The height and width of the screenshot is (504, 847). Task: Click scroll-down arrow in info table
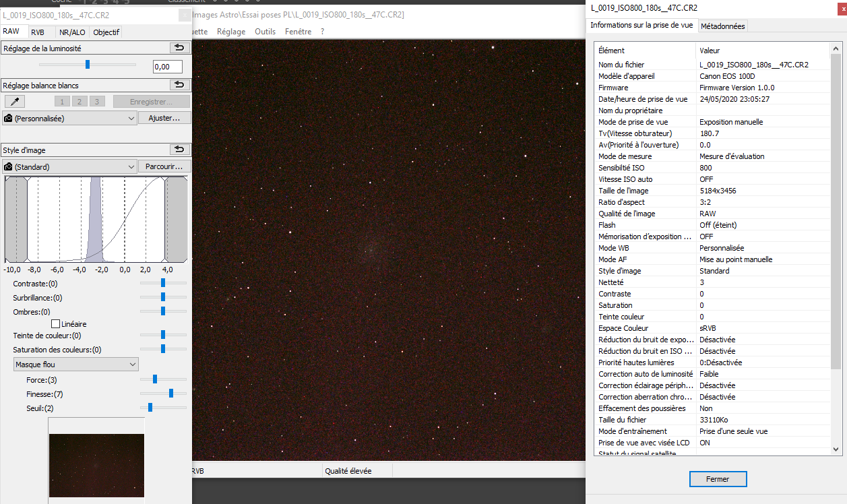pos(836,449)
